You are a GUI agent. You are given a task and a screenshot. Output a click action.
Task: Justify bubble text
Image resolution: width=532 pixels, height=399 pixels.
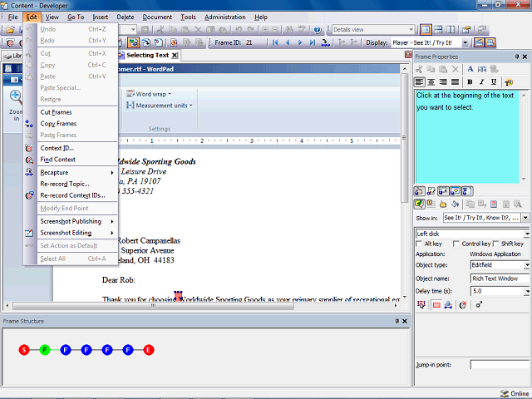click(456, 82)
